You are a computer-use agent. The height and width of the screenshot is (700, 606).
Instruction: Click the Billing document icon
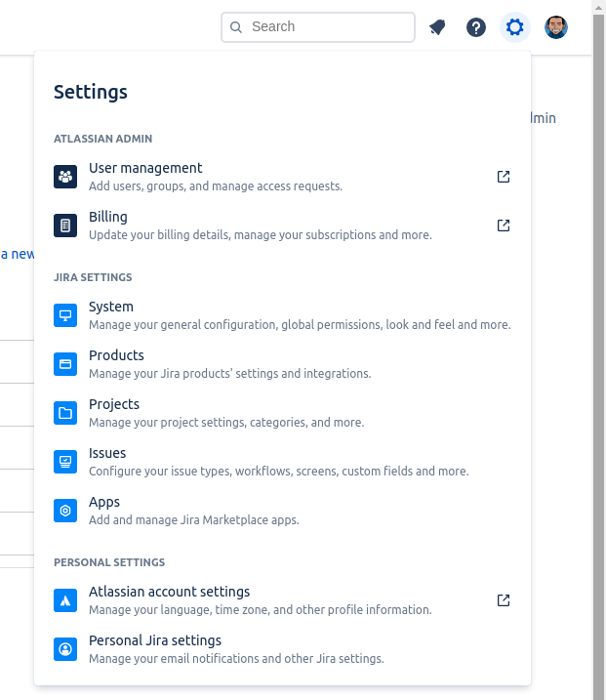65,226
